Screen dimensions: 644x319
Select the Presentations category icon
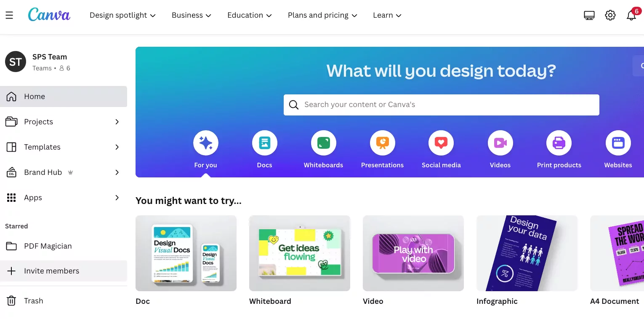[382, 143]
